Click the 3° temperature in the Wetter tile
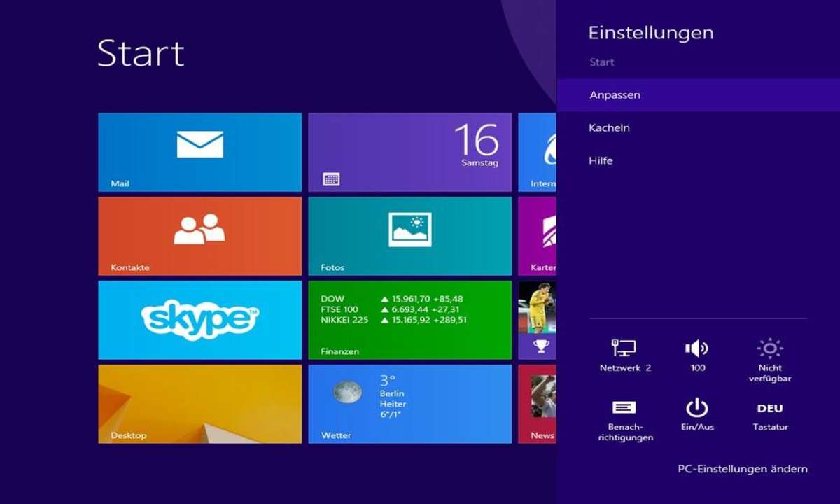The width and height of the screenshot is (840, 504). pyautogui.click(x=388, y=381)
